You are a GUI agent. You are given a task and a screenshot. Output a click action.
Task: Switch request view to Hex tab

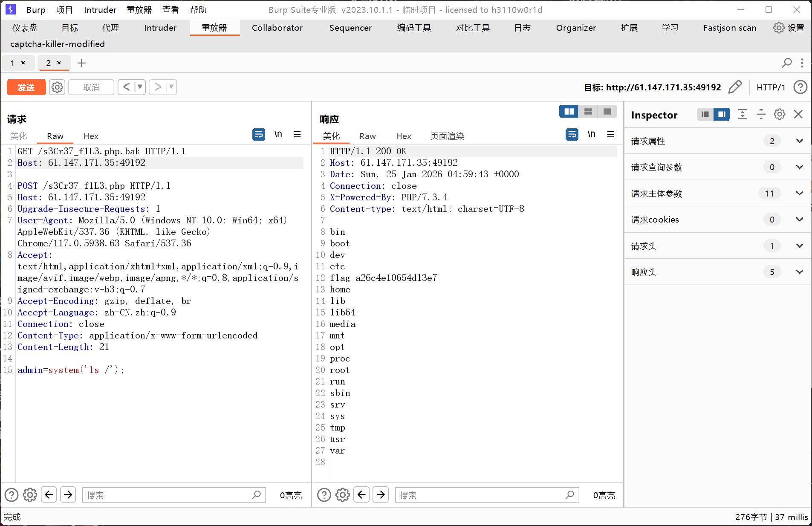click(x=91, y=136)
